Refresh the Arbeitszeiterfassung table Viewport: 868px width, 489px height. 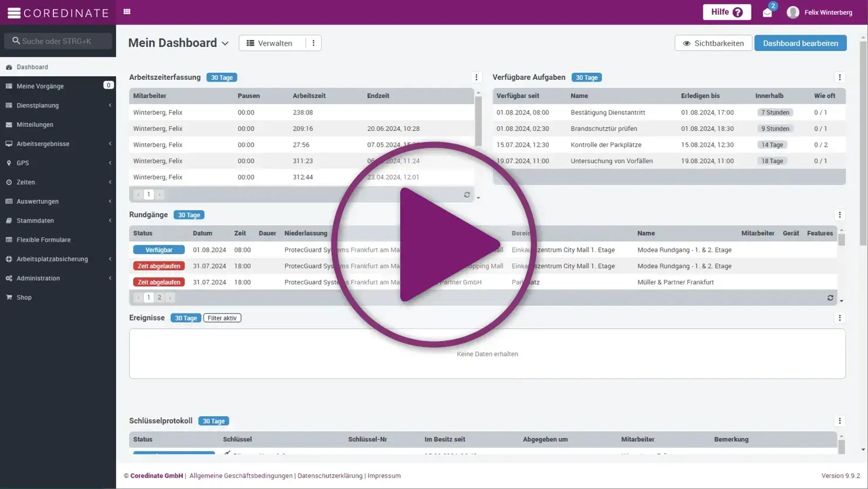click(467, 195)
